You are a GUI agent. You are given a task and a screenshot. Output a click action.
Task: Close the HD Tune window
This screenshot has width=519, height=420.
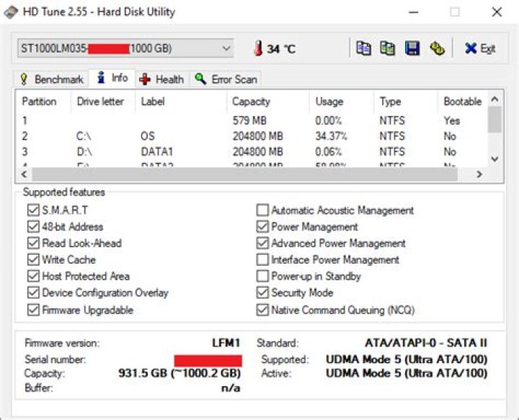coord(497,12)
